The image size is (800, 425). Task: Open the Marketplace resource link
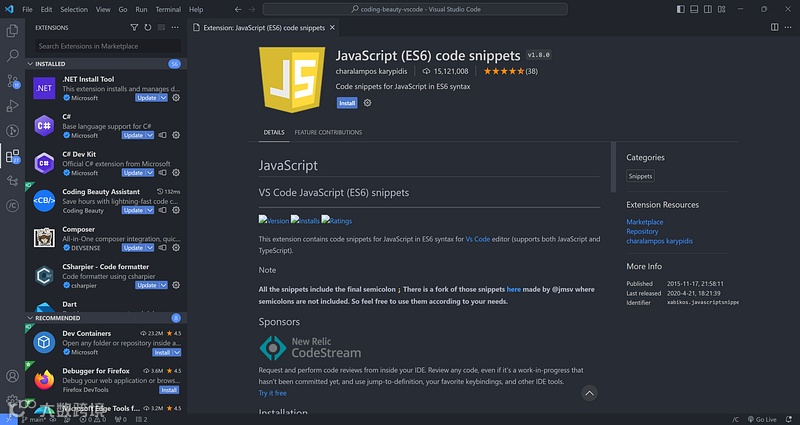645,222
